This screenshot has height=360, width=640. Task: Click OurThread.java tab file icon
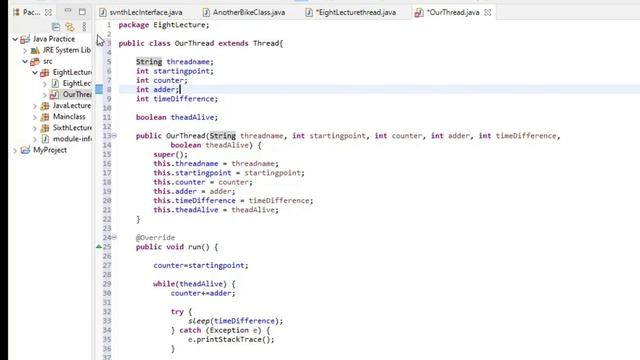coord(418,13)
